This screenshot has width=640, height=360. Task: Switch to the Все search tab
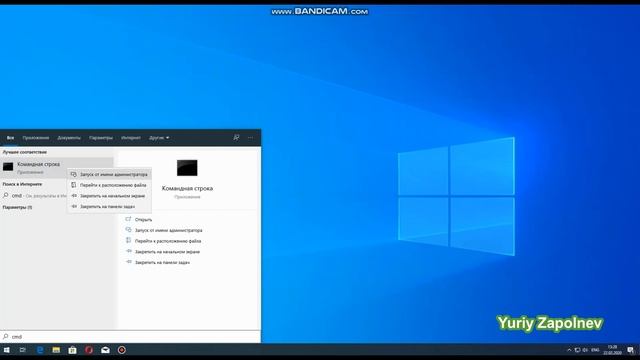click(x=10, y=138)
